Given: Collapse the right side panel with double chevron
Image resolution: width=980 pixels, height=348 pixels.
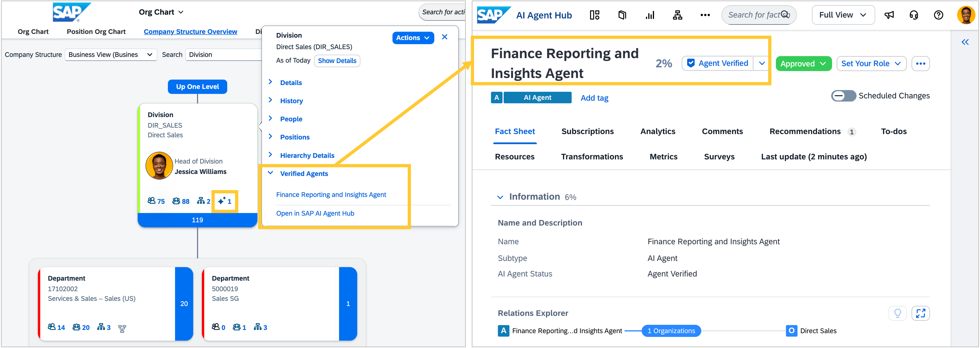Looking at the screenshot, I should coord(965,42).
